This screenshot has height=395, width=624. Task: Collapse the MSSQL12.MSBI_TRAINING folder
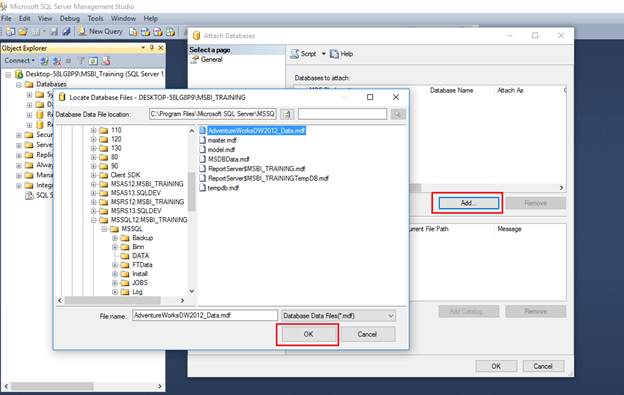point(94,220)
